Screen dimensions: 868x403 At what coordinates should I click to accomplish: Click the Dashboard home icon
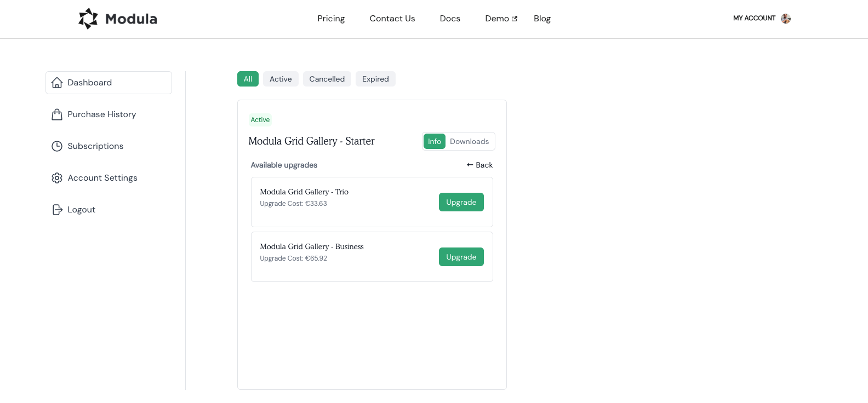tap(57, 83)
